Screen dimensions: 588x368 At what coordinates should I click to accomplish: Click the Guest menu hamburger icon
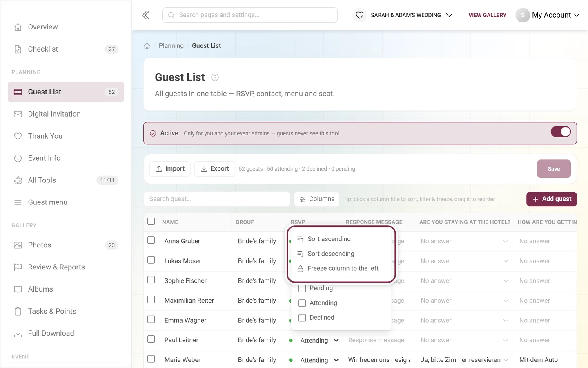18,202
